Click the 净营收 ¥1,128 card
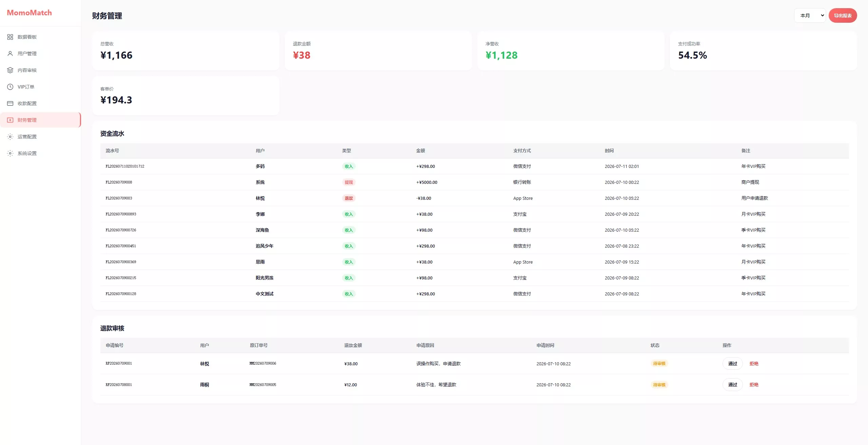This screenshot has width=868, height=445. pos(571,51)
